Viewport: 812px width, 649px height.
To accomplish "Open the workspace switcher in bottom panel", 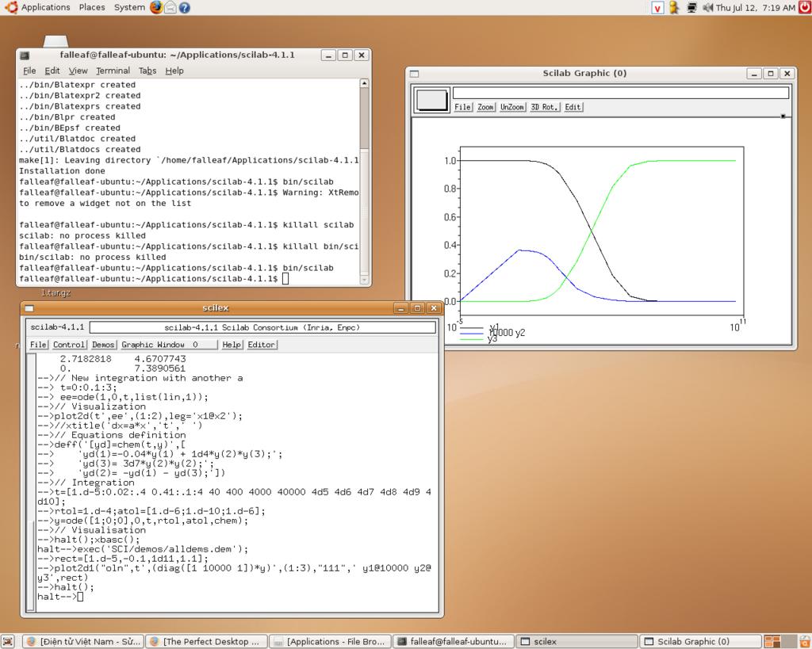I will point(772,641).
